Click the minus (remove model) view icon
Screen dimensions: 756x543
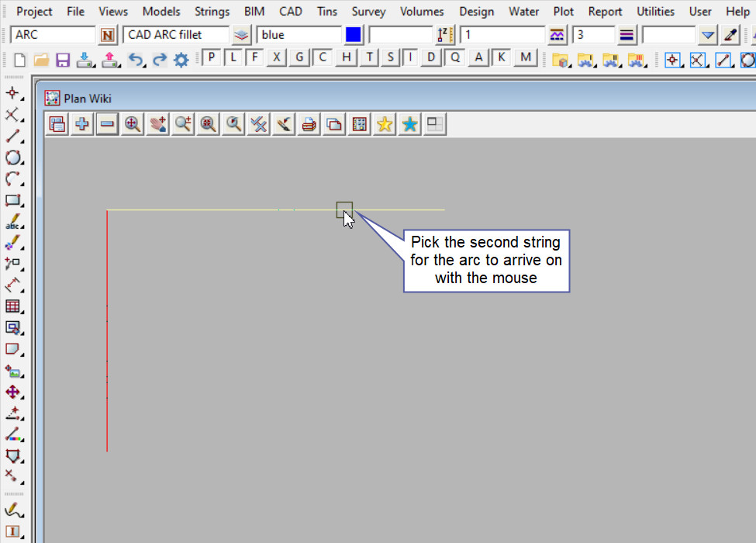[x=107, y=124]
